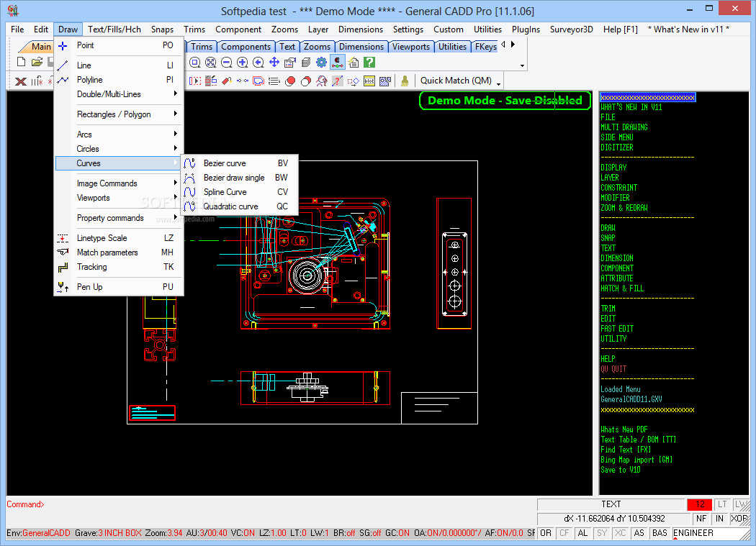Screen dimensions: 756x546
Task: Toggle the XOR status button
Action: coord(739,519)
